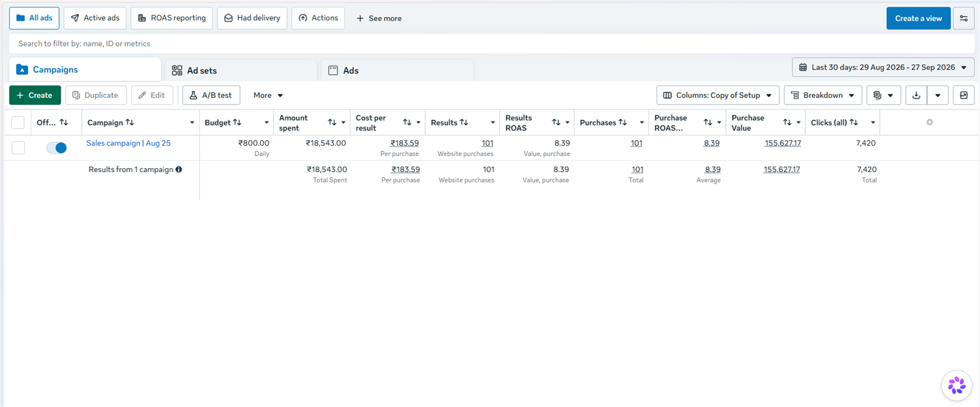Open the Budget column dropdown arrow
980x407 pixels.
click(x=266, y=122)
